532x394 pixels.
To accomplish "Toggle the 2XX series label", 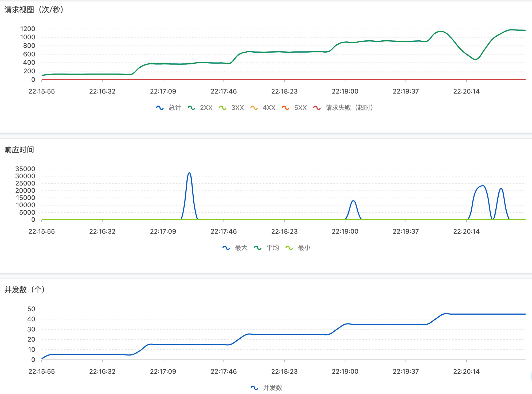I will (x=206, y=108).
